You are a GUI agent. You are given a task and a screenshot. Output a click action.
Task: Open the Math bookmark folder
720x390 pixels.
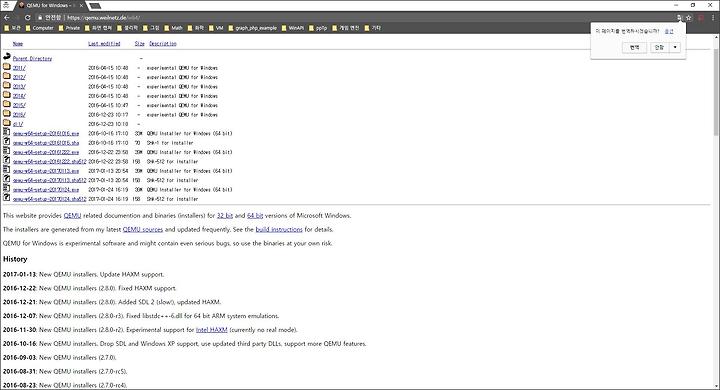[x=174, y=28]
